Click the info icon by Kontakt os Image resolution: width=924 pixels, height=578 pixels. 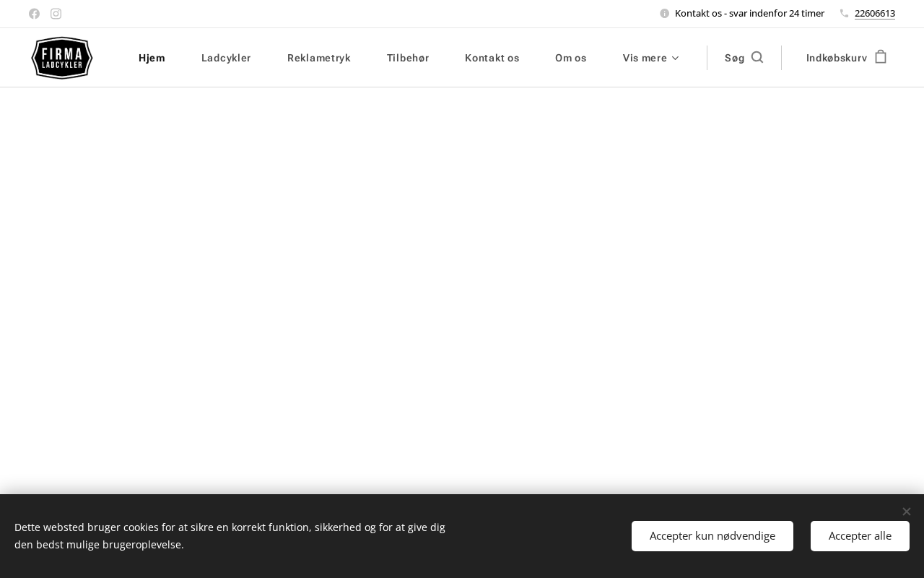click(x=664, y=13)
